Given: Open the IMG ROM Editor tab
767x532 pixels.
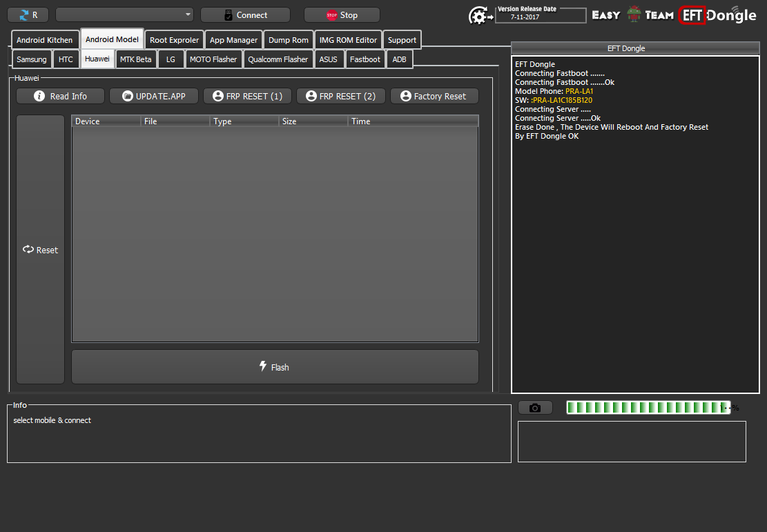Looking at the screenshot, I should [348, 40].
